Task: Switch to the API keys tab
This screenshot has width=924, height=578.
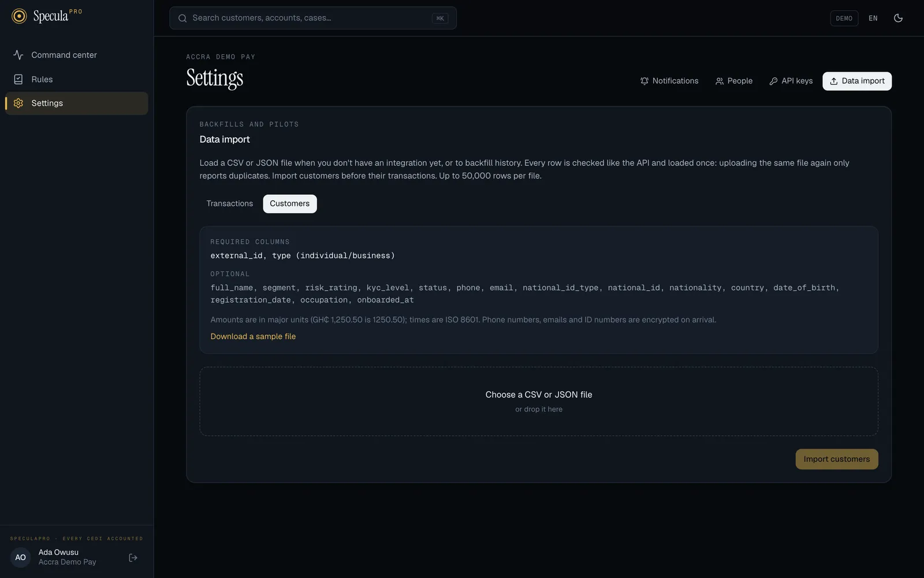Action: (x=791, y=81)
